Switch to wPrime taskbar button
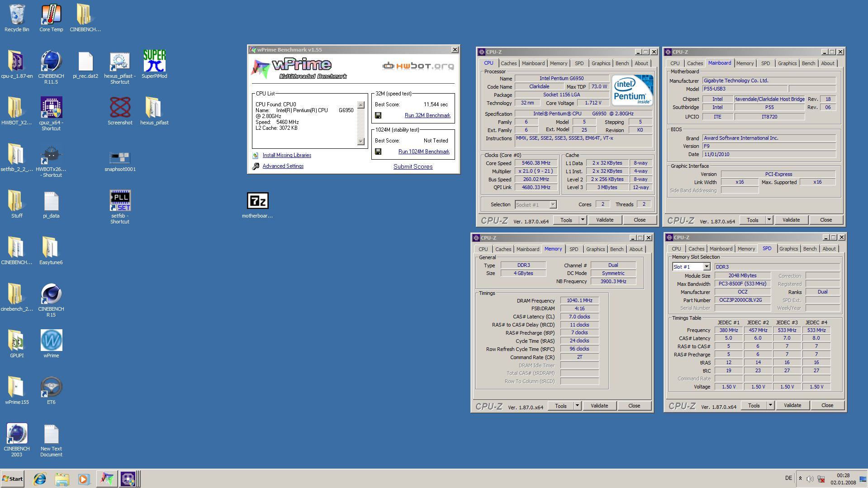The image size is (868, 488). [107, 479]
